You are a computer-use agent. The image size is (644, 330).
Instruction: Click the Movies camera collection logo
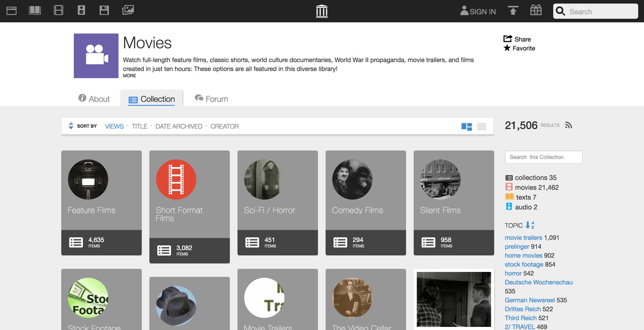(x=96, y=56)
